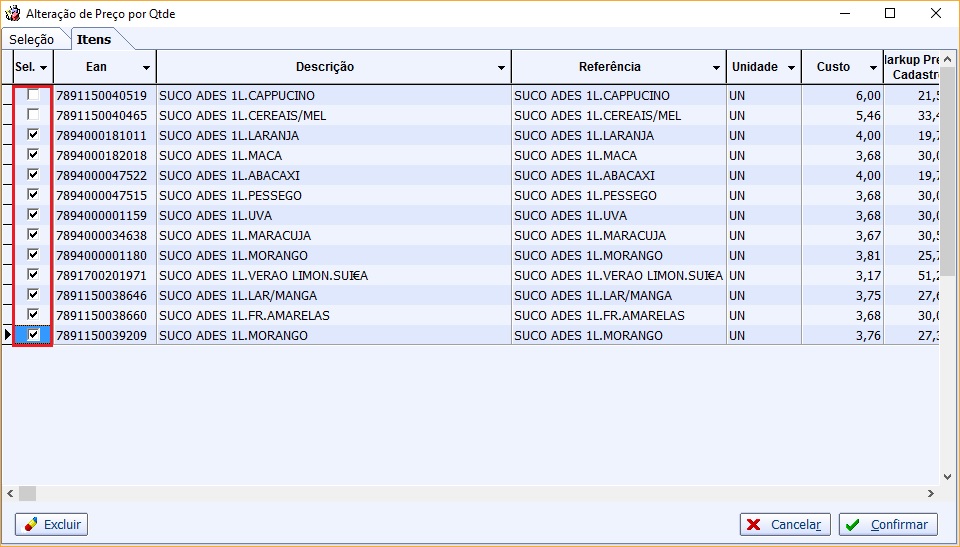Check the box for SUCO ADES 1L.CEREAIS/MEL

pyautogui.click(x=34, y=115)
